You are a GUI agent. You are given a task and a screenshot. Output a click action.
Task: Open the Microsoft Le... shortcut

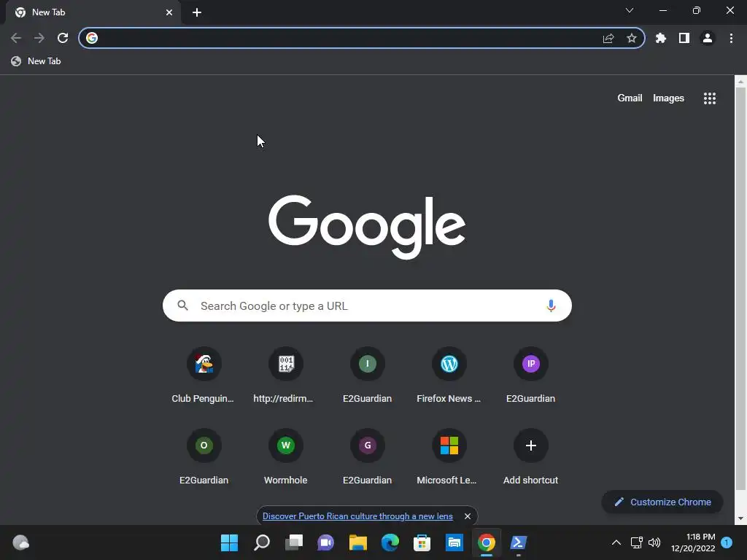(x=449, y=457)
